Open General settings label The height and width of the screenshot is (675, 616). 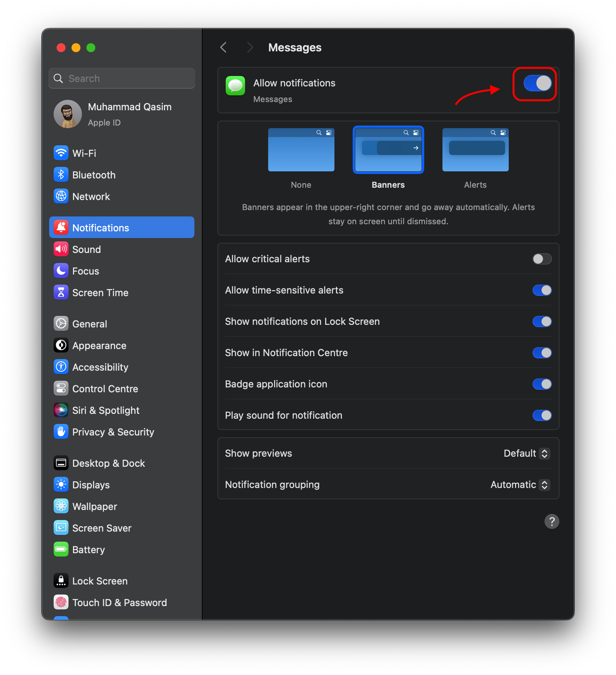(90, 324)
